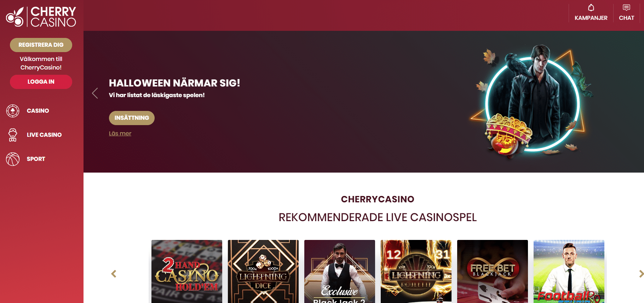Click the Sport basketball icon
Viewport: 644px width, 303px height.
13,159
